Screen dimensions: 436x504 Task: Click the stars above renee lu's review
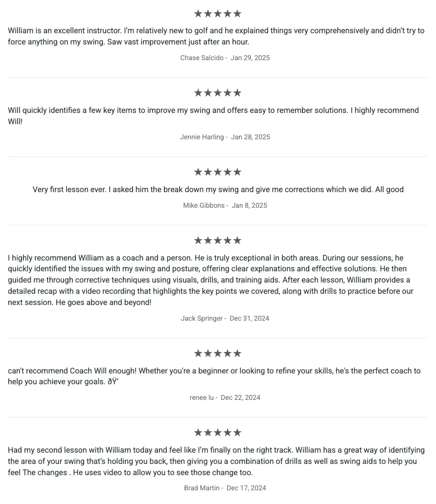tap(218, 353)
